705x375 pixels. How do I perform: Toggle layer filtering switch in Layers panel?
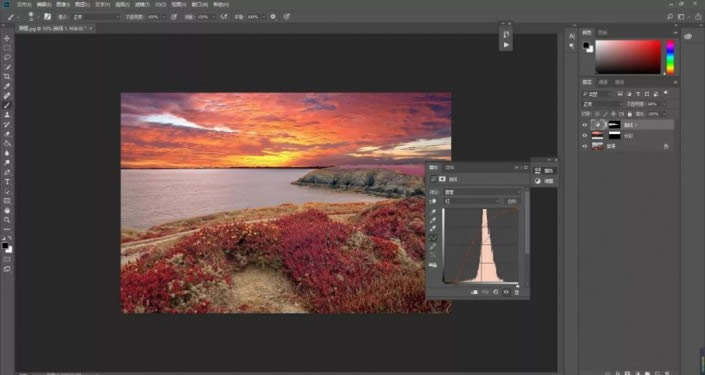click(x=666, y=93)
